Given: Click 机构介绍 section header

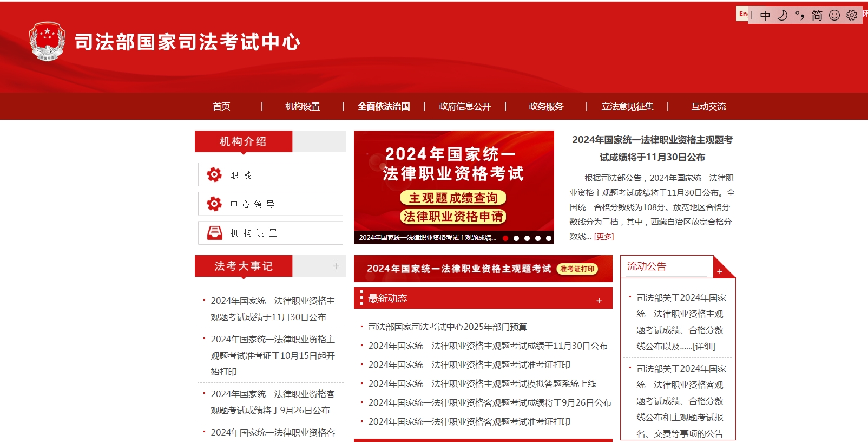Looking at the screenshot, I should pyautogui.click(x=244, y=141).
